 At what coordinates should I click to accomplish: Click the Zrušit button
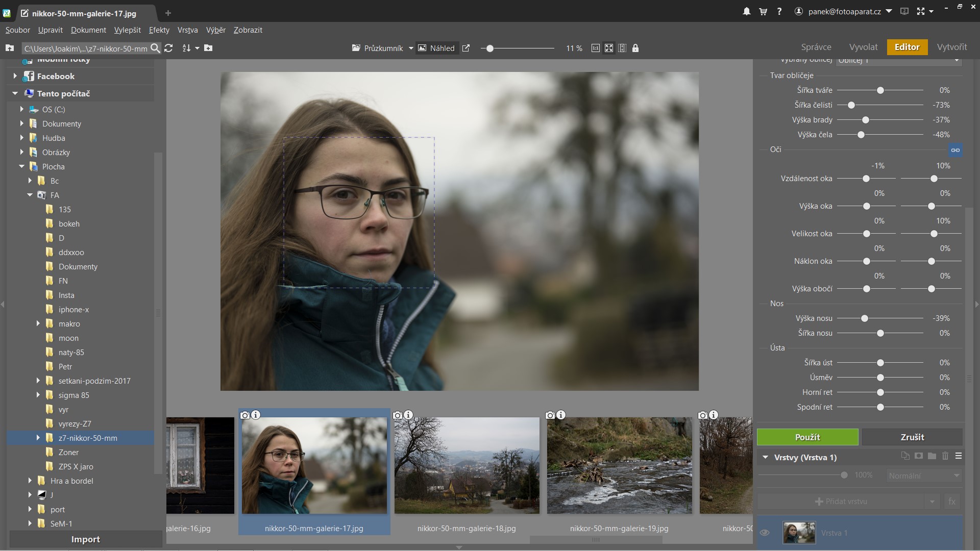912,437
